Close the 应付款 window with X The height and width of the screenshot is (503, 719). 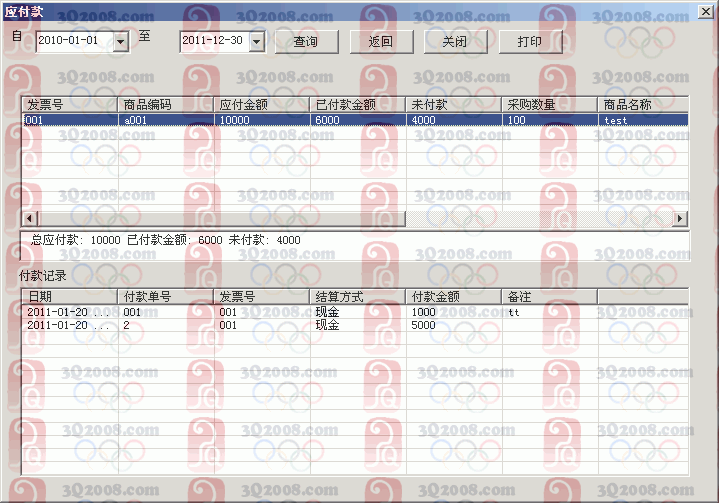click(705, 11)
